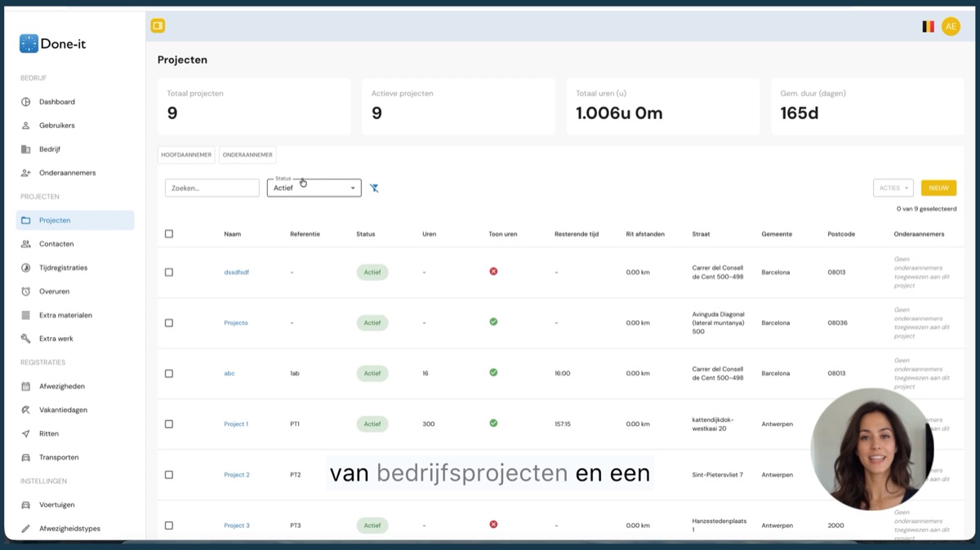This screenshot has height=550, width=980.
Task: Select Projecten in sidebar
Action: 75,220
